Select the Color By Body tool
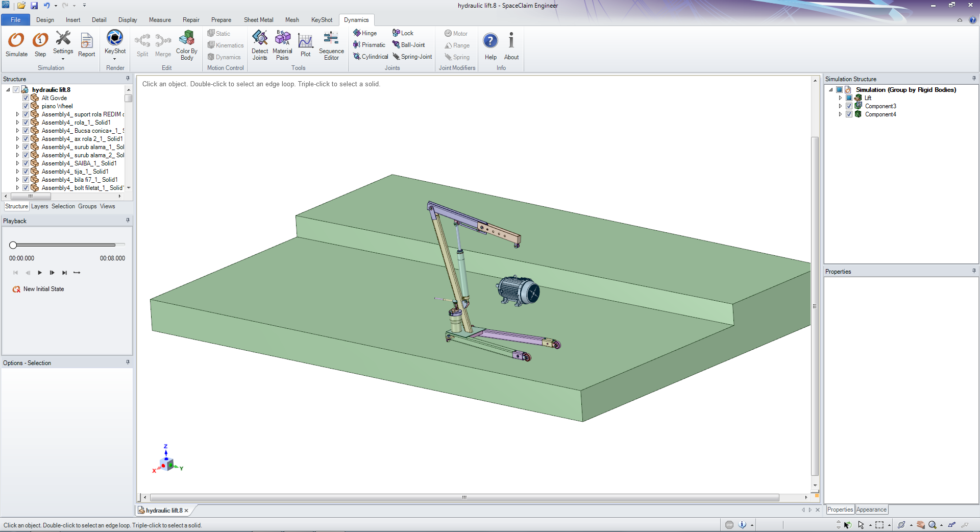Screen dimensions: 980x532 [x=186, y=45]
